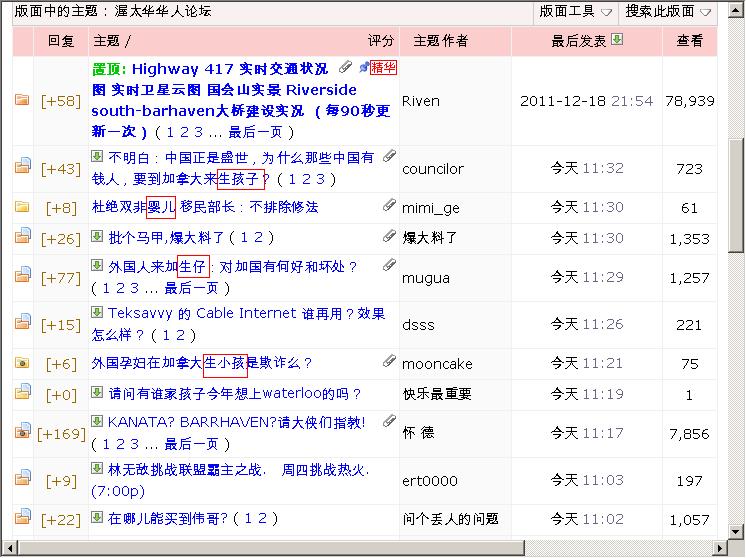Screen dimensions: 746x558
Task: Click the red 精华 badge on the pinned thread
Action: [x=382, y=68]
